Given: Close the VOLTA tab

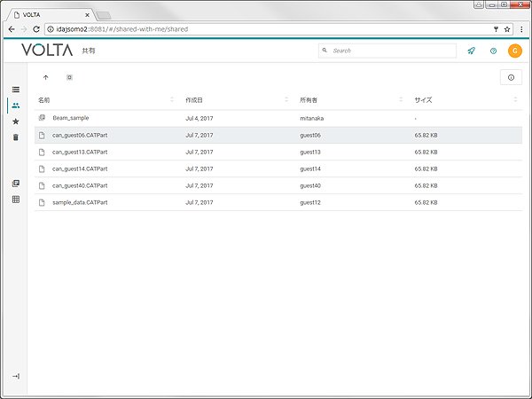Looking at the screenshot, I should coord(87,15).
